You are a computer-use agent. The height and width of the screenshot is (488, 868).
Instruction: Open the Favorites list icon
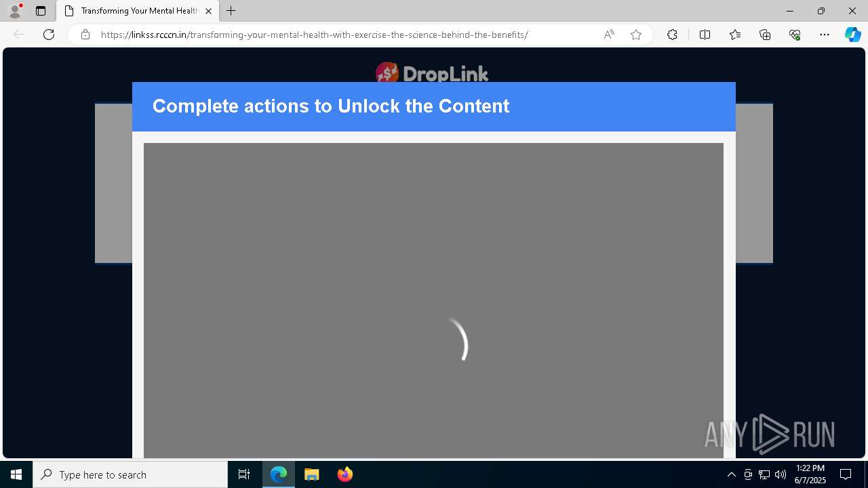point(735,35)
